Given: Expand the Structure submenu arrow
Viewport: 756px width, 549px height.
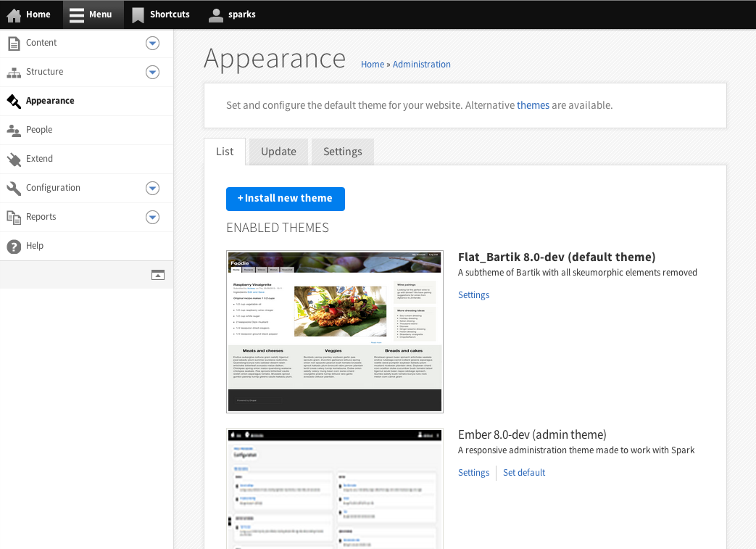Looking at the screenshot, I should (x=152, y=73).
